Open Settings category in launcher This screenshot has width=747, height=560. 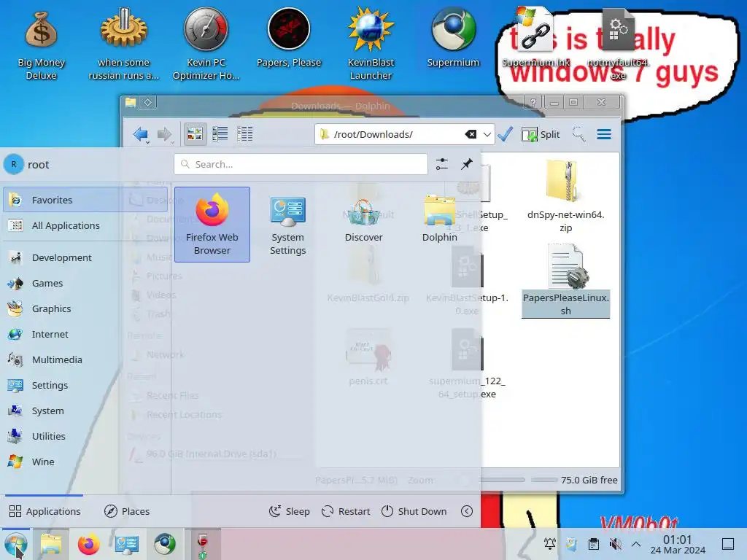(x=85, y=385)
